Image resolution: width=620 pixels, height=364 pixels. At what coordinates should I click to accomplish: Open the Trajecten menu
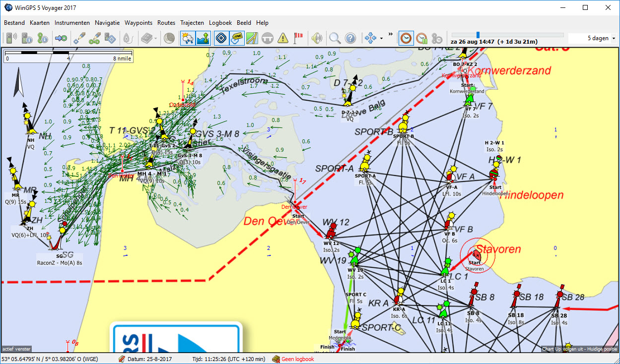[x=192, y=23]
